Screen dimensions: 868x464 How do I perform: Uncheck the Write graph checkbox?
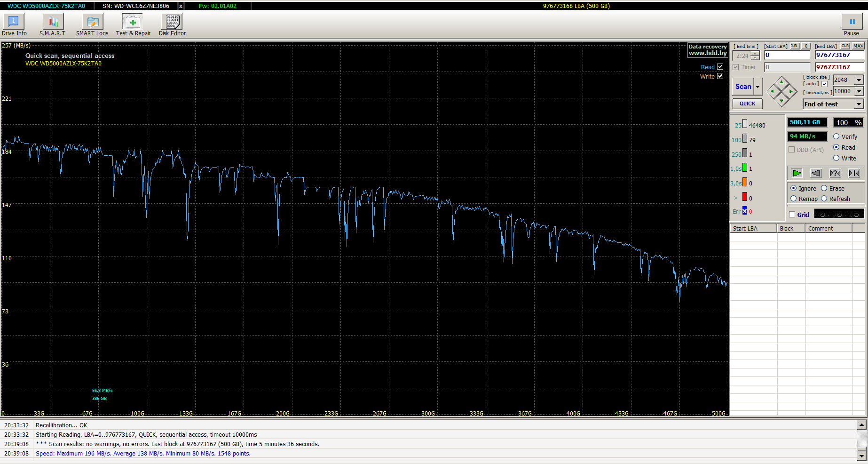pos(720,76)
